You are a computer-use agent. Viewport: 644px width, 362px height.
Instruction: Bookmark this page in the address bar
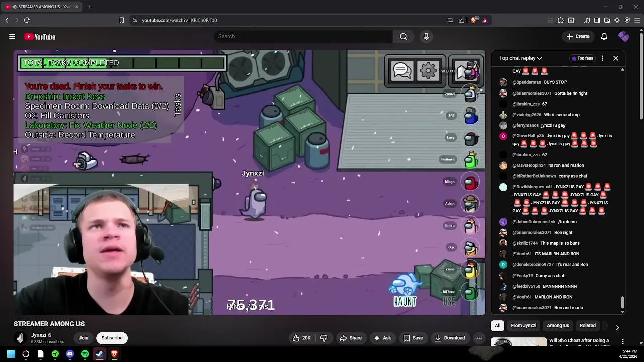(x=121, y=20)
